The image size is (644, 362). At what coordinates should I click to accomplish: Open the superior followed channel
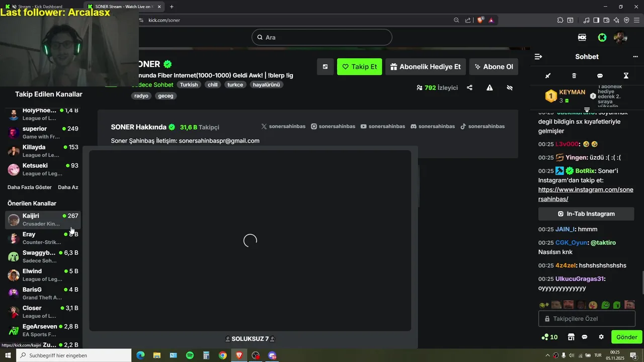(43, 133)
